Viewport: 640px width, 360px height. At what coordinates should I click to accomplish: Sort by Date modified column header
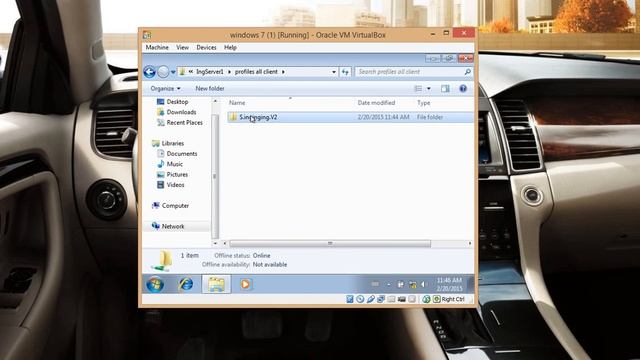coord(376,103)
